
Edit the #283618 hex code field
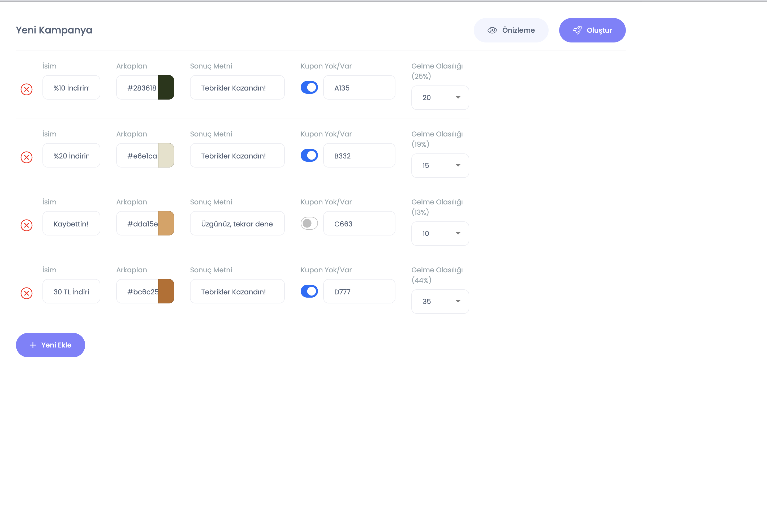point(137,88)
